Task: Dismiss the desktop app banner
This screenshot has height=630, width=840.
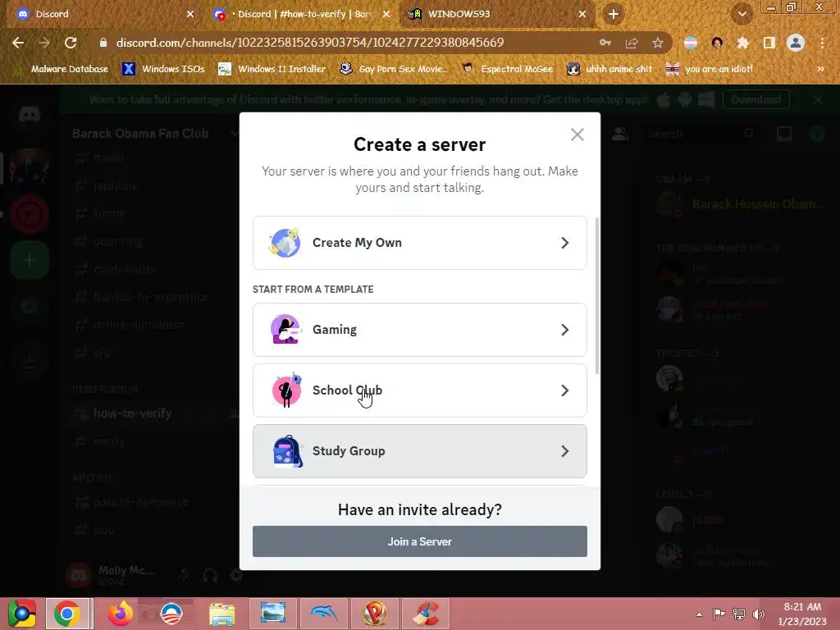Action: click(818, 99)
